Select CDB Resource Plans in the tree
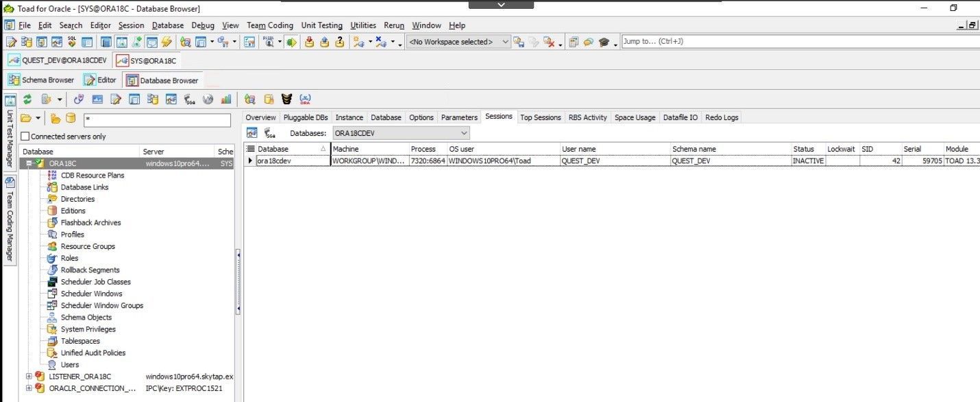This screenshot has width=980, height=402. (93, 176)
